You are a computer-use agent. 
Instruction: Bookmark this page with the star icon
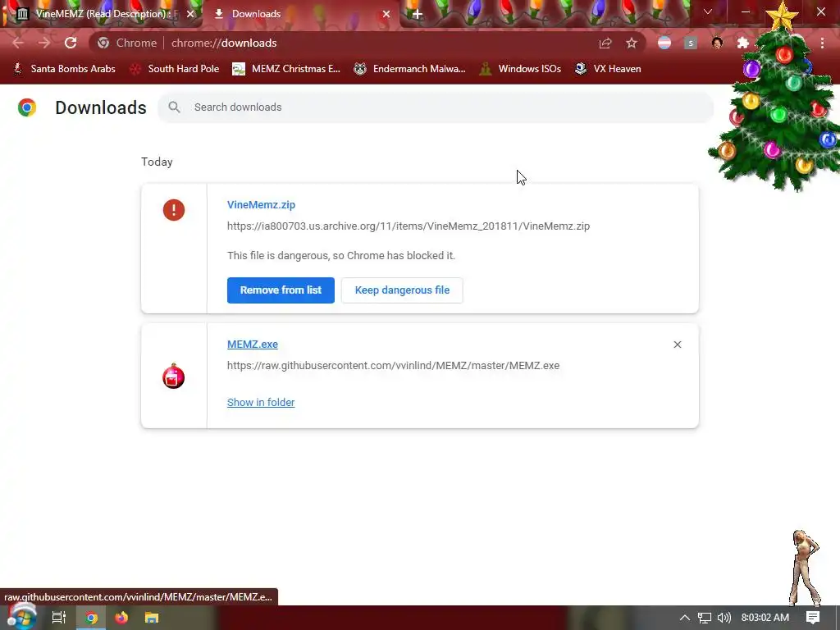click(632, 43)
